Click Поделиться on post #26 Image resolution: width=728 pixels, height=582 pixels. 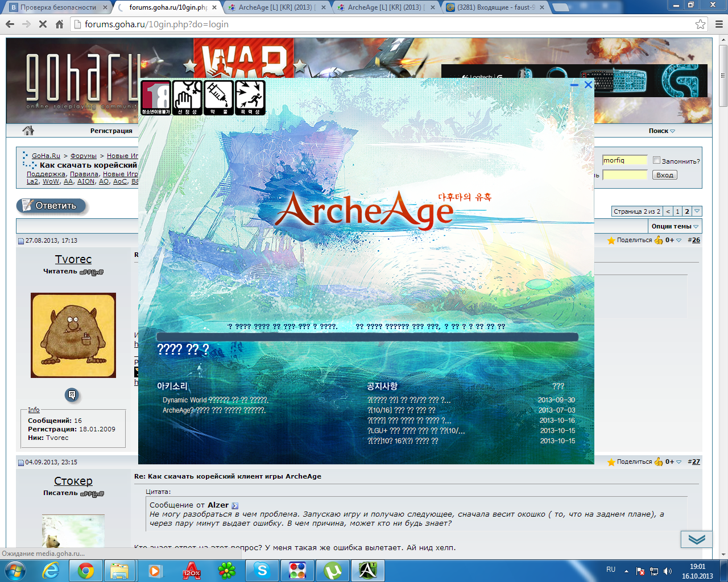pyautogui.click(x=635, y=240)
